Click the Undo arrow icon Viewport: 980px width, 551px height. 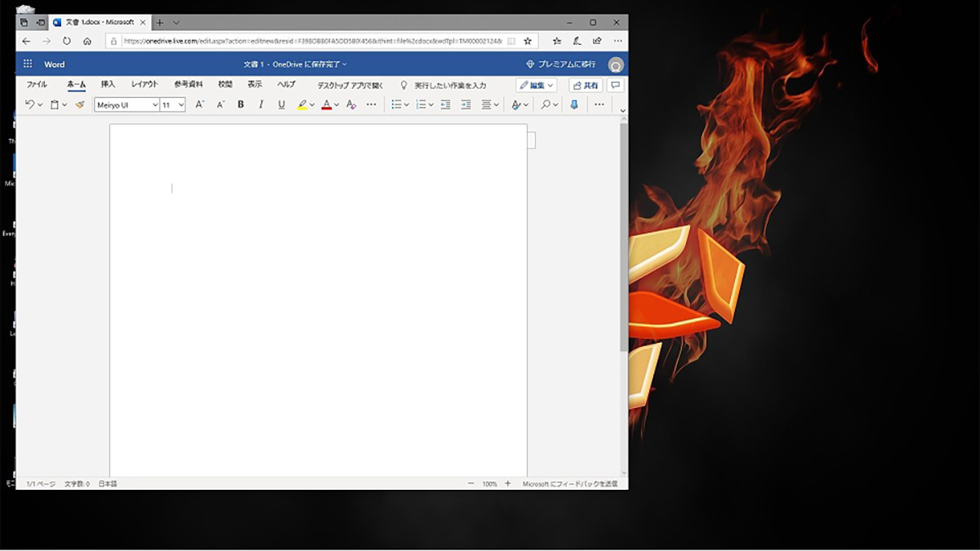[29, 104]
